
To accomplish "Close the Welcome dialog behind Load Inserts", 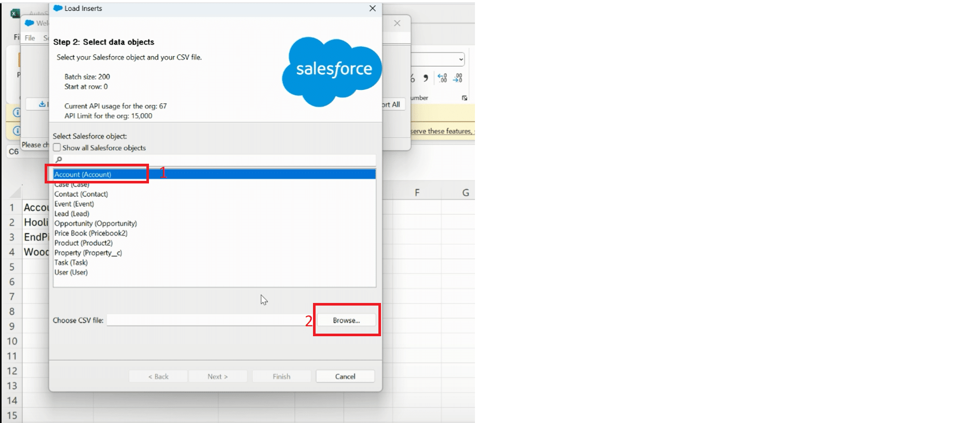I will click(397, 23).
